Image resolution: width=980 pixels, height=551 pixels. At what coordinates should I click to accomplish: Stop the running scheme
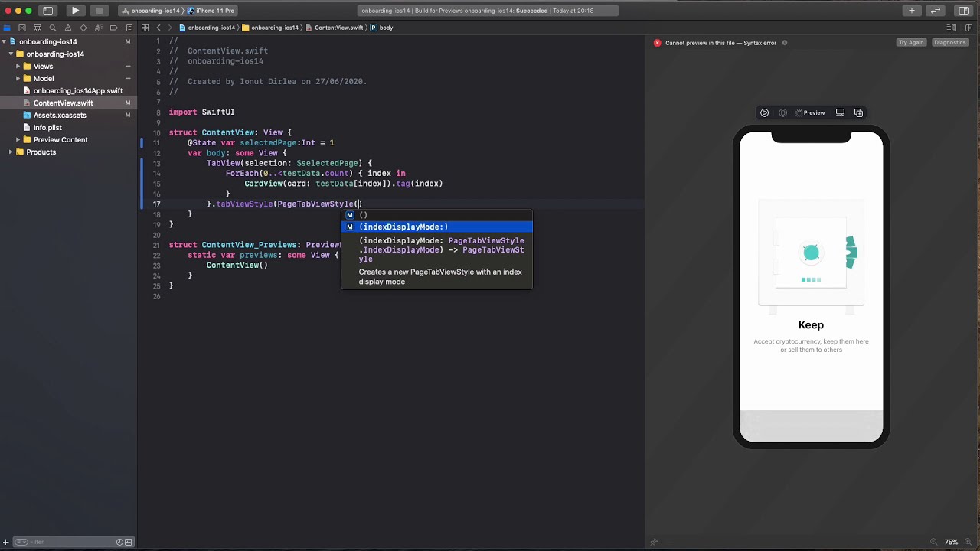point(99,11)
